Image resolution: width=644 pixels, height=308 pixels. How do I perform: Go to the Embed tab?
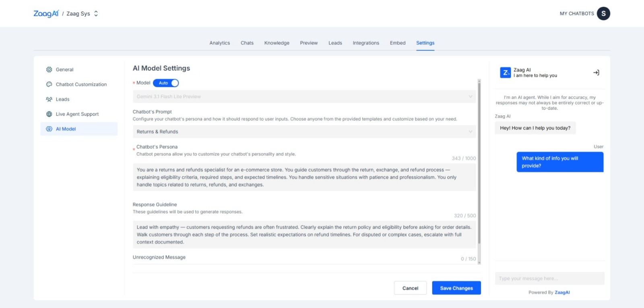tap(398, 43)
